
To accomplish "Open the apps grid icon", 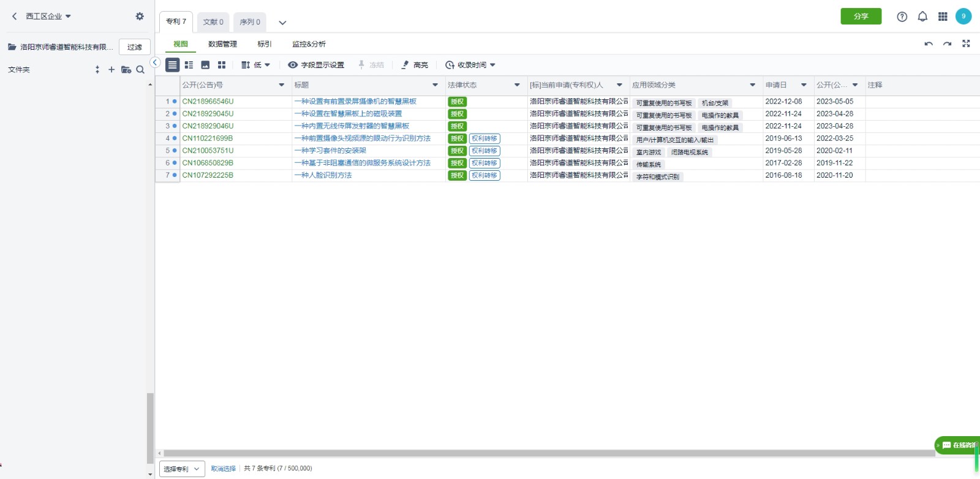I will pyautogui.click(x=943, y=17).
